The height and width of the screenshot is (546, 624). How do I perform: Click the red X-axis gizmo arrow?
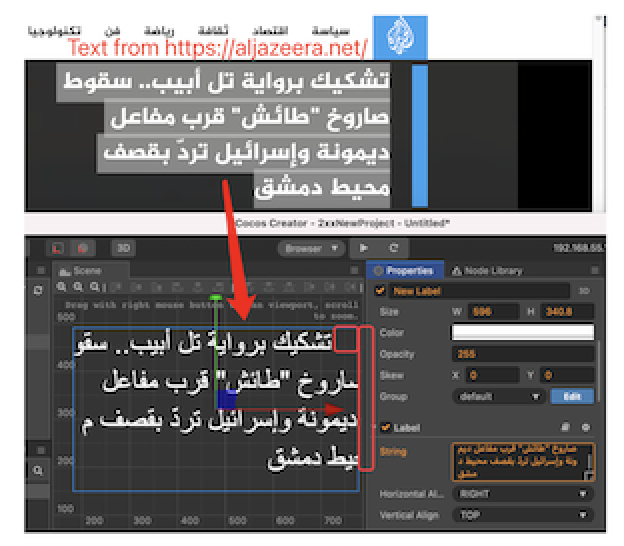click(x=333, y=409)
